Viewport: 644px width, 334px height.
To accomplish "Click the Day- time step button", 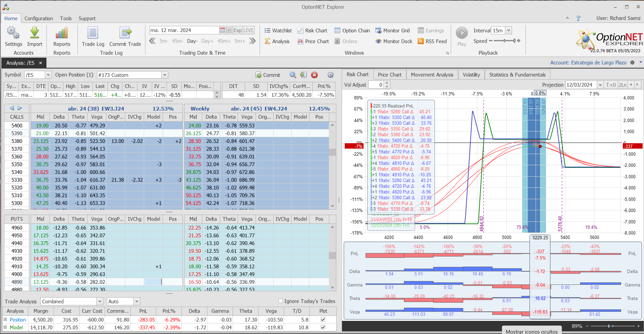I will (192, 41).
